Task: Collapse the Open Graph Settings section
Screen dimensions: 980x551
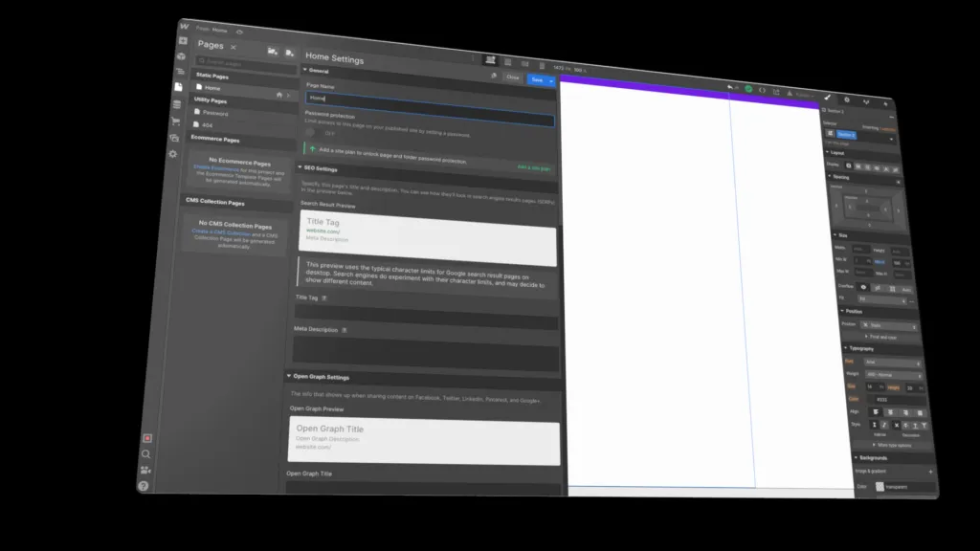Action: click(x=289, y=376)
